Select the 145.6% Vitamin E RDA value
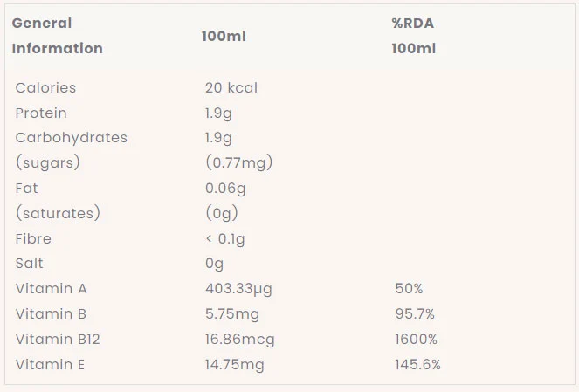This screenshot has height=392, width=579. [418, 364]
